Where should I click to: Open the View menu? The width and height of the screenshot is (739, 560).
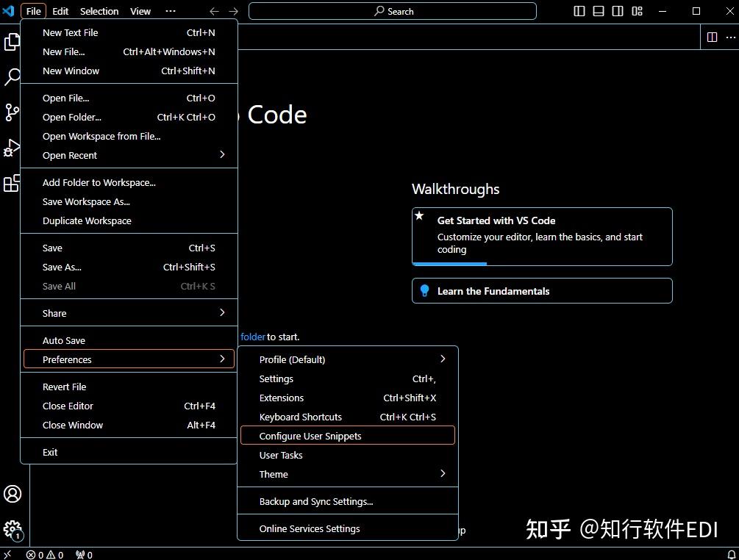click(140, 11)
